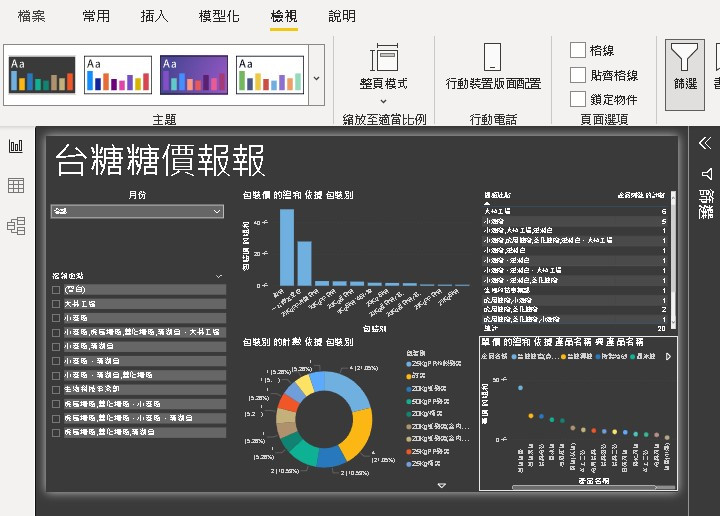Apply the green-bar white theme thumbnail
Screen dimensions: 720x516
[270, 75]
